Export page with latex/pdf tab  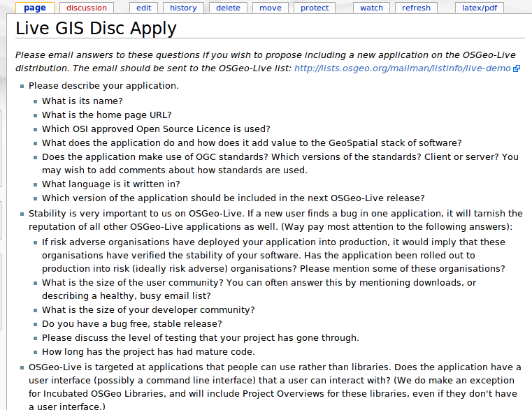pyautogui.click(x=480, y=8)
